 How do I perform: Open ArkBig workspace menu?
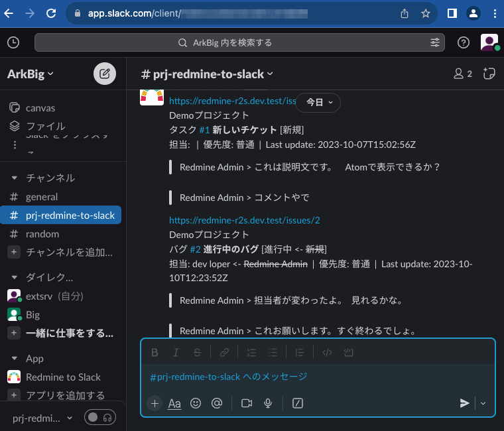31,74
